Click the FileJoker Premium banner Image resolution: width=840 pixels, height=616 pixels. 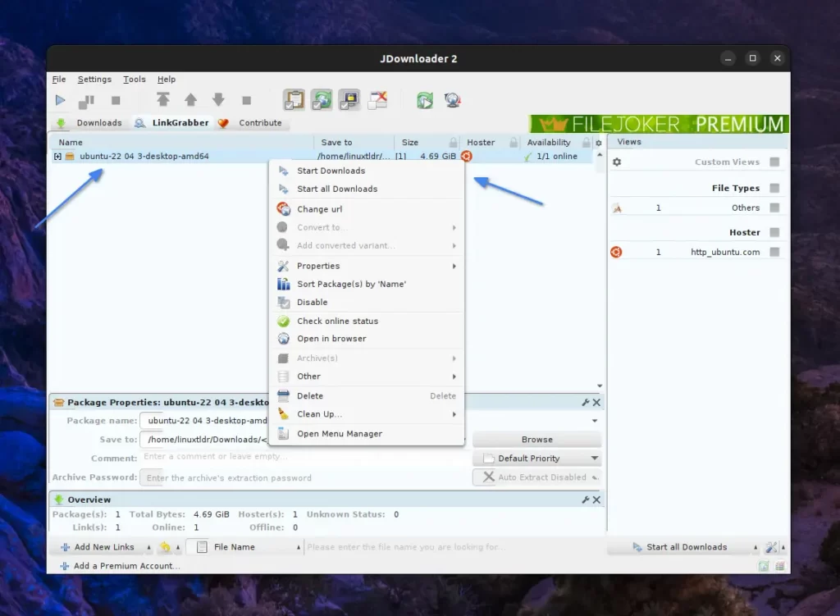tap(659, 124)
